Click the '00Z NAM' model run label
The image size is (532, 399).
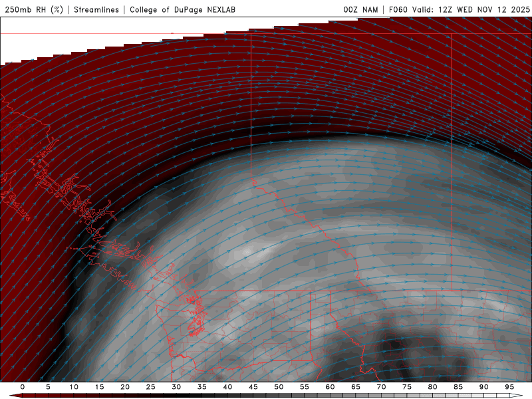(x=360, y=9)
